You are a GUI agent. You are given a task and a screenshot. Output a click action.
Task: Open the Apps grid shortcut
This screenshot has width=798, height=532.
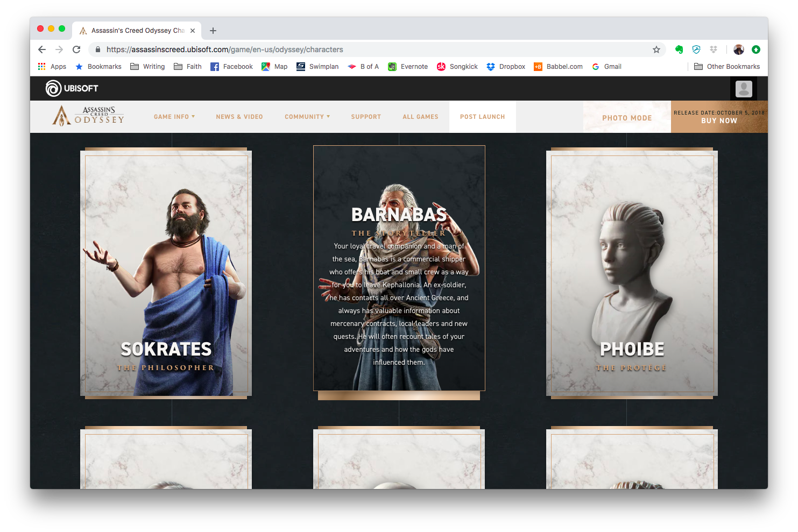52,67
